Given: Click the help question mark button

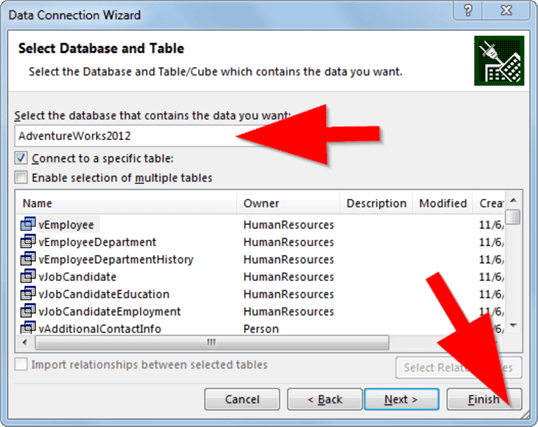Looking at the screenshot, I should tap(468, 10).
